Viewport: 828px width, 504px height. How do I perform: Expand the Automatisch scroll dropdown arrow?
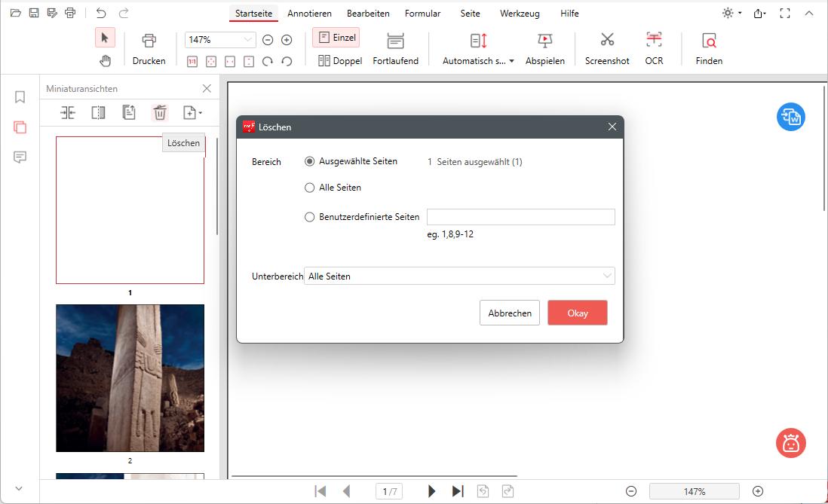pyautogui.click(x=511, y=61)
